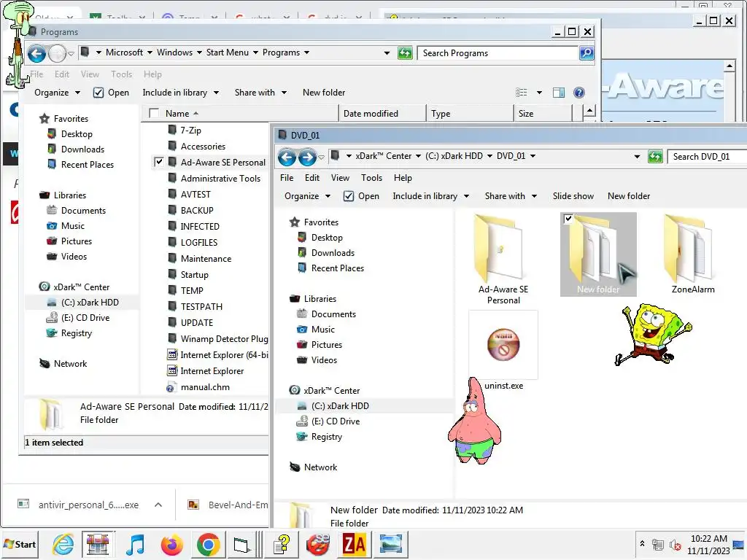
Task: Click volume muted icon in system tray
Action: pyautogui.click(x=675, y=544)
